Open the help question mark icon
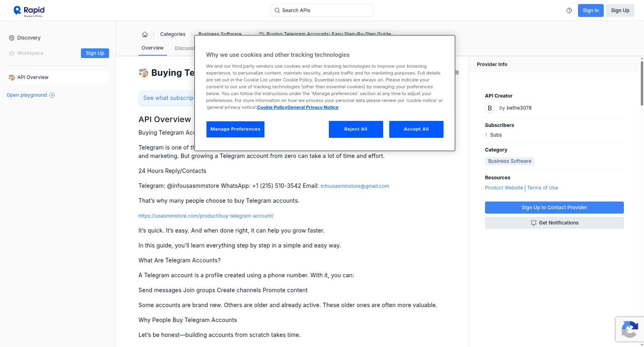Viewport: 644px width, 347px height. click(569, 10)
